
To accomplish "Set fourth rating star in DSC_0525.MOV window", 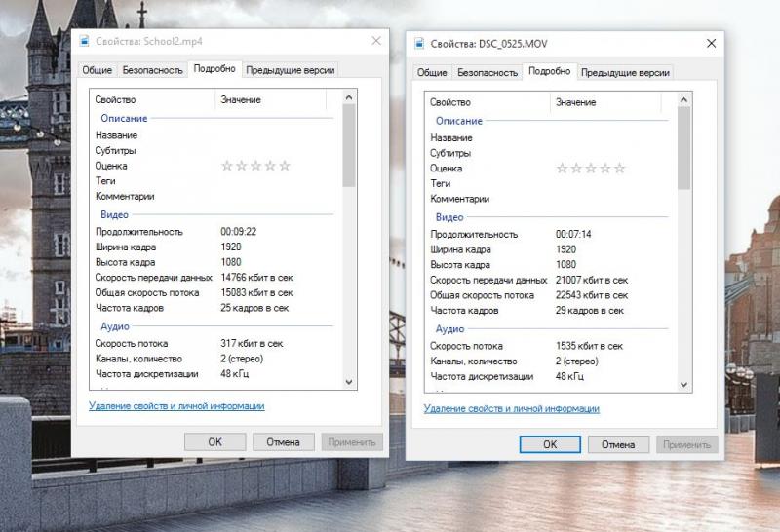I will pyautogui.click(x=604, y=168).
